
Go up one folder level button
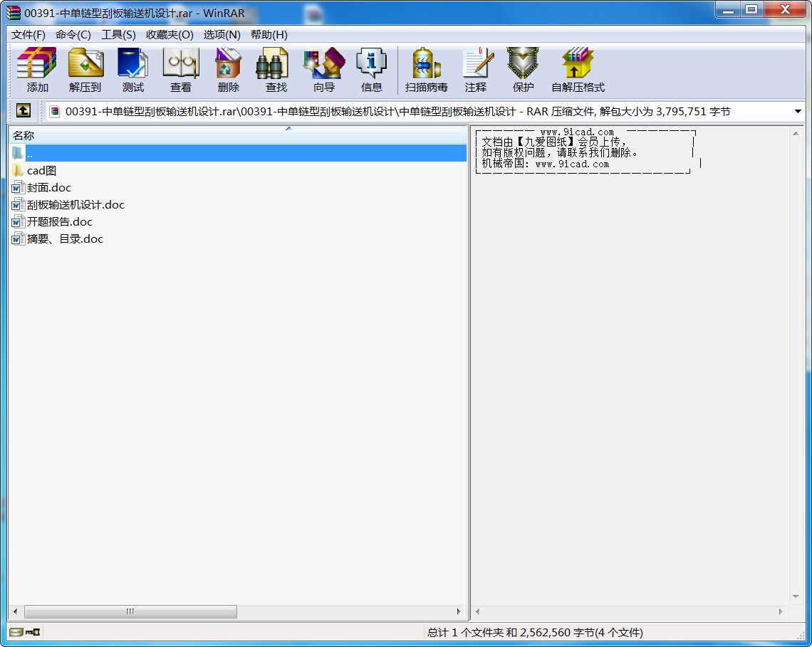click(x=24, y=111)
